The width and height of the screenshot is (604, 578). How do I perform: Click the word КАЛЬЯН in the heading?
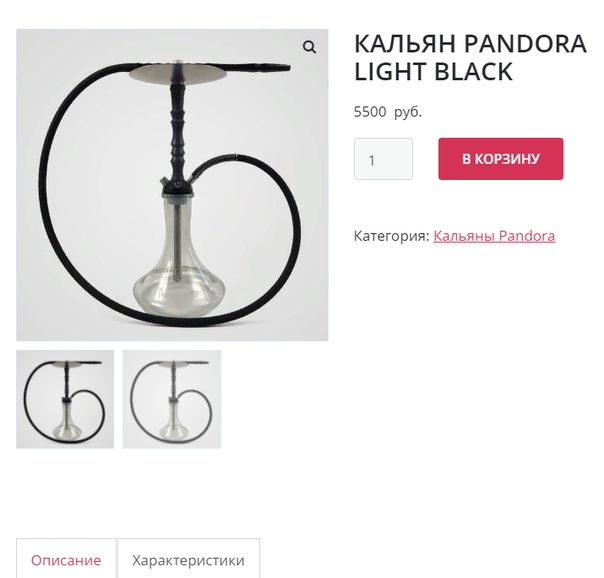405,44
